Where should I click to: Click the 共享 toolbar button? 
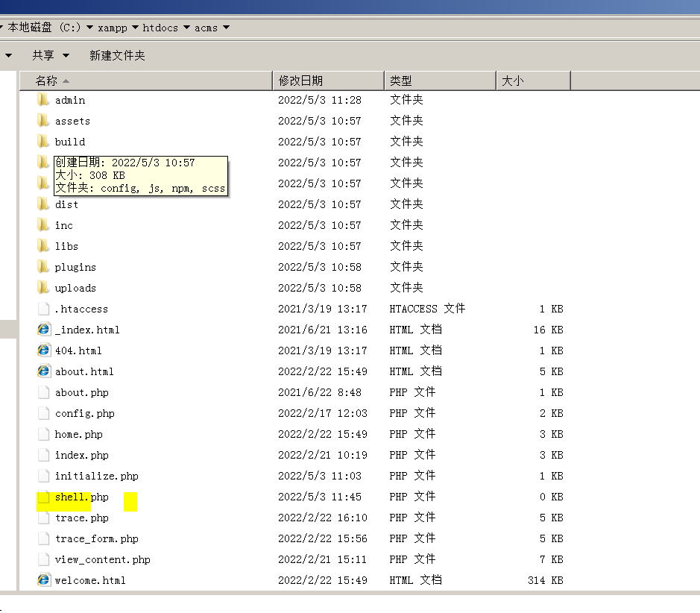pos(43,55)
